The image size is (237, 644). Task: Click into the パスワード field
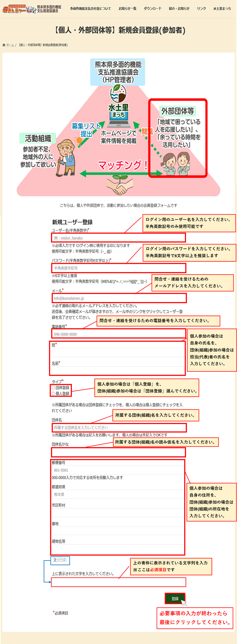[118, 268]
